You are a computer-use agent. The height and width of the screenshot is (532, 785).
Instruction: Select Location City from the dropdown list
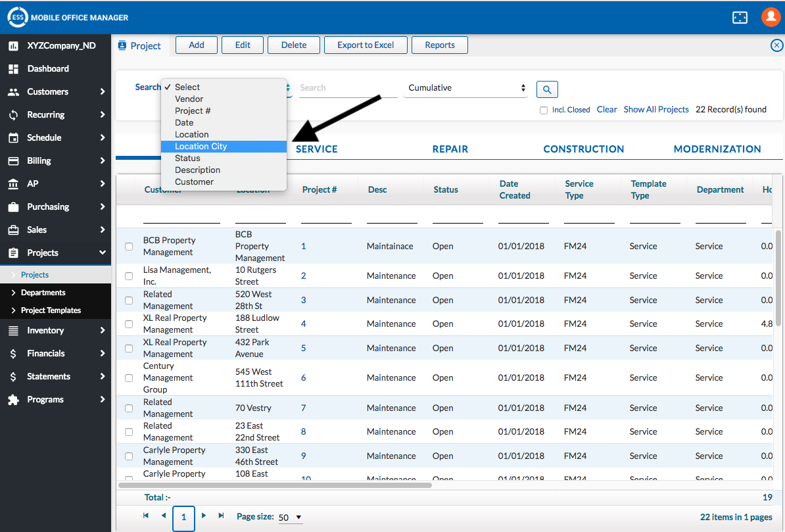click(201, 147)
